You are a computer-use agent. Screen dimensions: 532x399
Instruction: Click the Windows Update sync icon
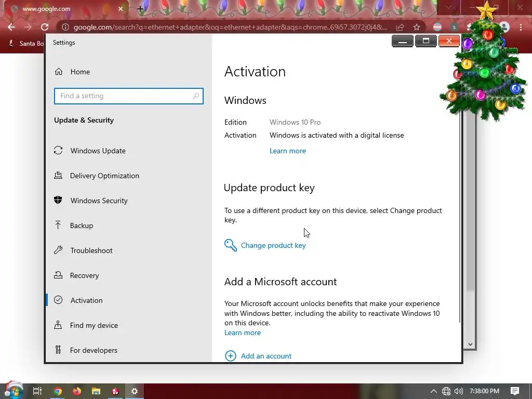[x=58, y=150]
